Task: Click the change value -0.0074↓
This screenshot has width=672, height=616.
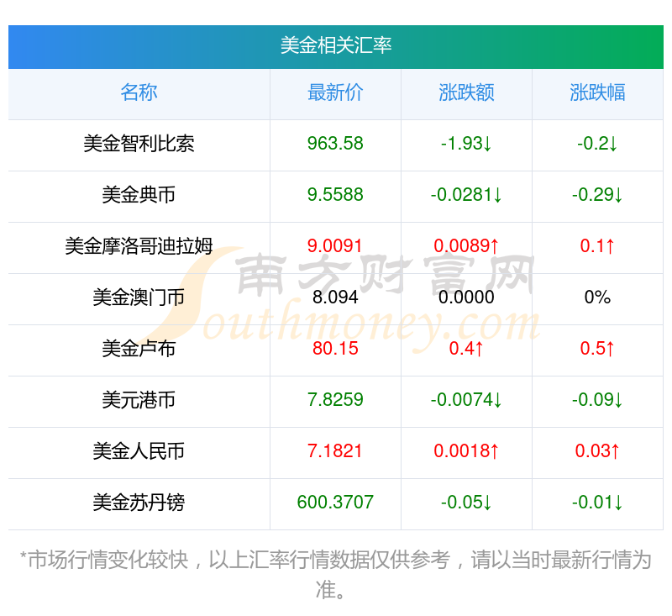Action: 466,400
